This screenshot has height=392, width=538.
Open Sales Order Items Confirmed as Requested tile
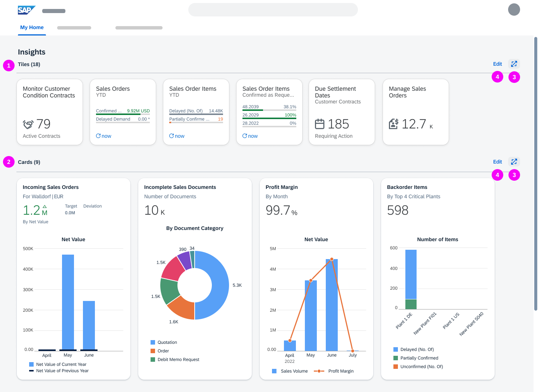pos(269,112)
